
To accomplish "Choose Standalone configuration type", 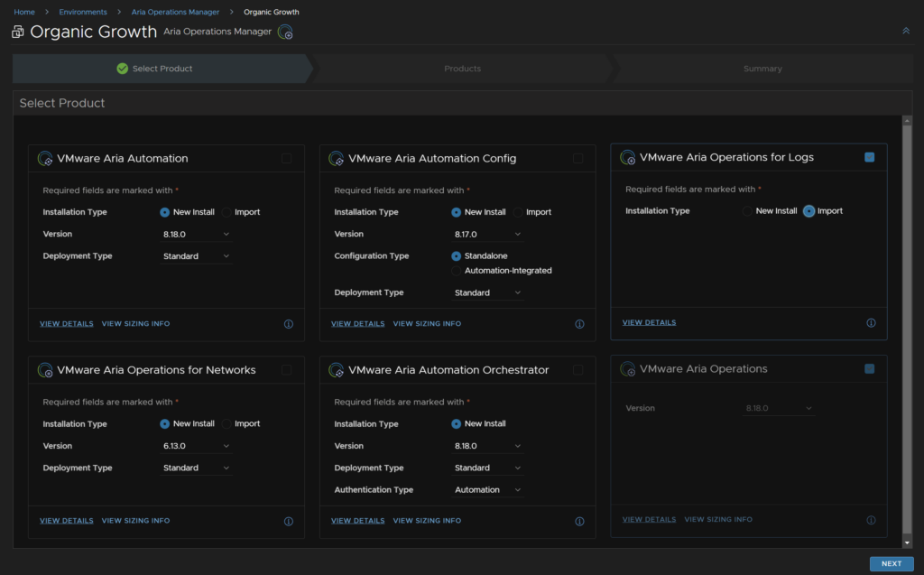I will pyautogui.click(x=456, y=256).
